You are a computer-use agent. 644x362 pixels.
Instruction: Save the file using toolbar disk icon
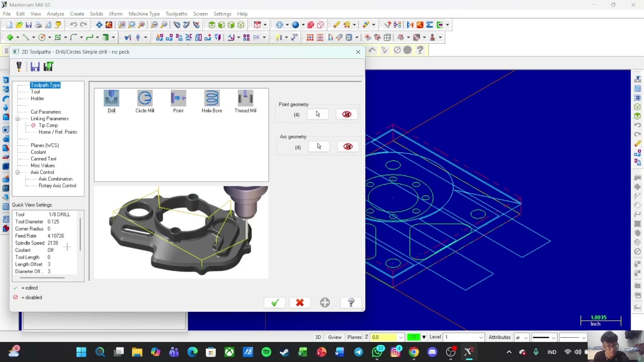point(29,25)
